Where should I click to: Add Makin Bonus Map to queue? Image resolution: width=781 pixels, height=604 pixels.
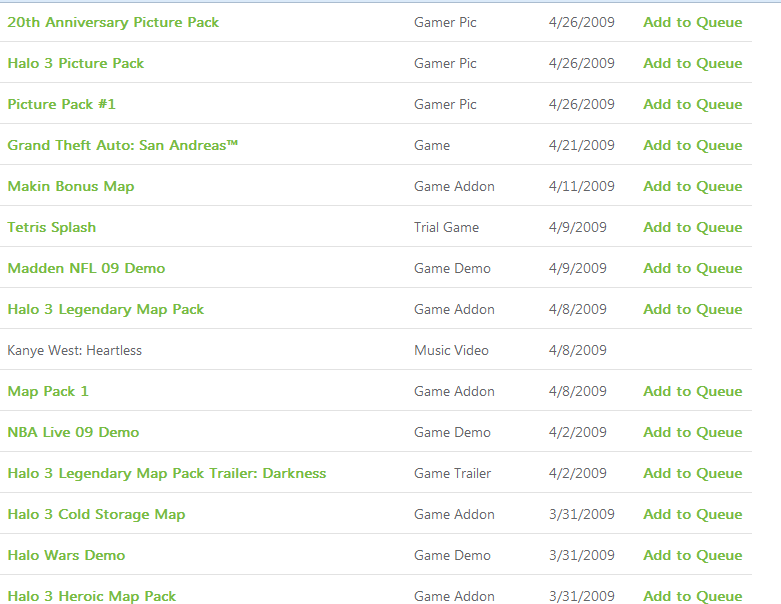tap(693, 186)
